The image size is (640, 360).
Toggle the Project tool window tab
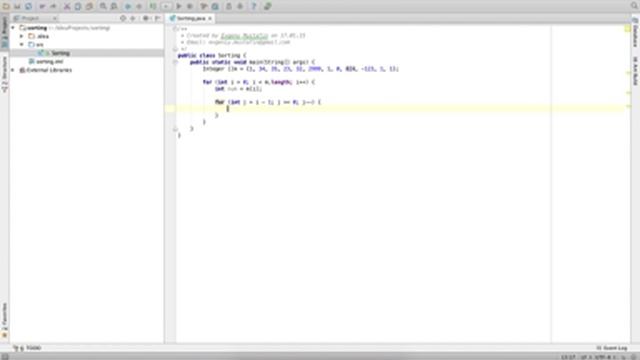pyautogui.click(x=4, y=31)
